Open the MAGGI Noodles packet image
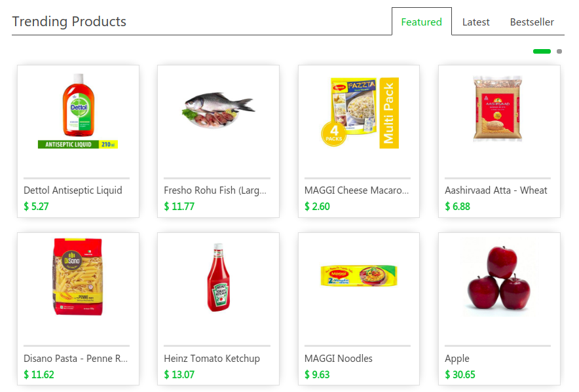 [x=358, y=276]
